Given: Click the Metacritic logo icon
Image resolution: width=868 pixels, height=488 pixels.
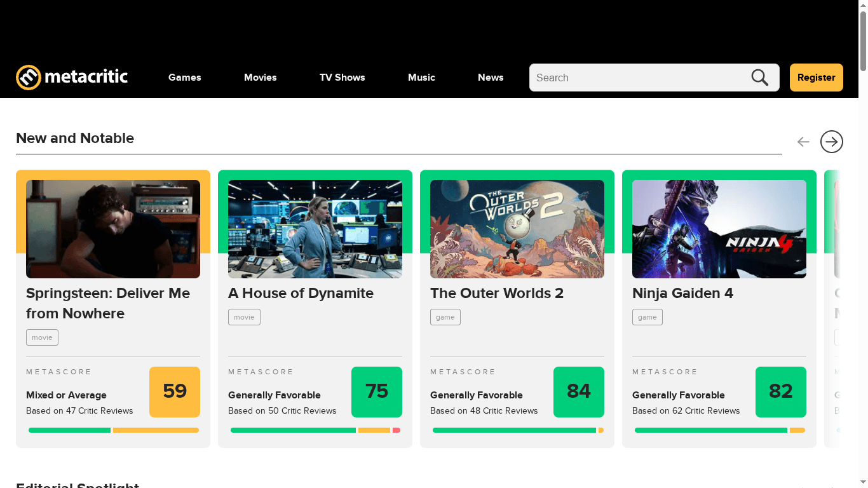Looking at the screenshot, I should tap(29, 78).
